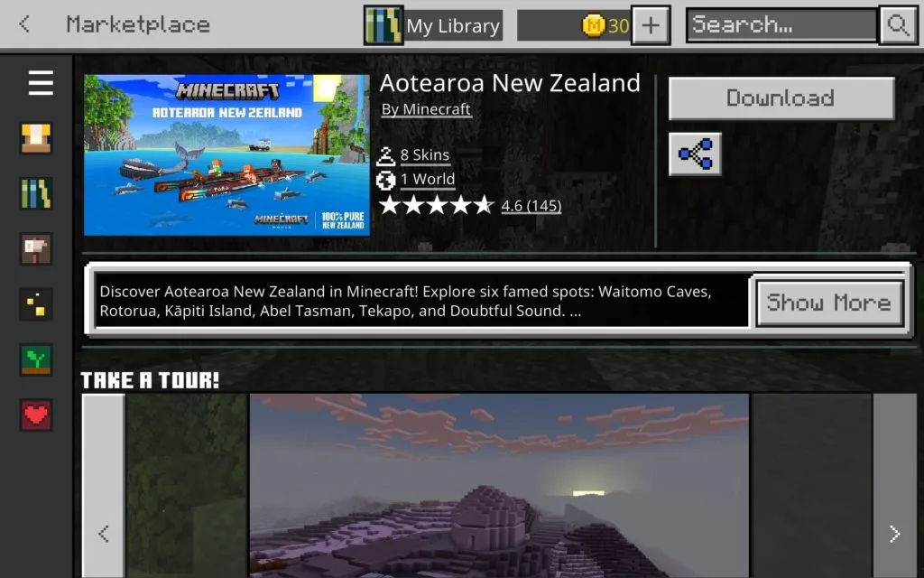Open the sapling block sidebar icon
The width and height of the screenshot is (924, 578).
coord(36,359)
